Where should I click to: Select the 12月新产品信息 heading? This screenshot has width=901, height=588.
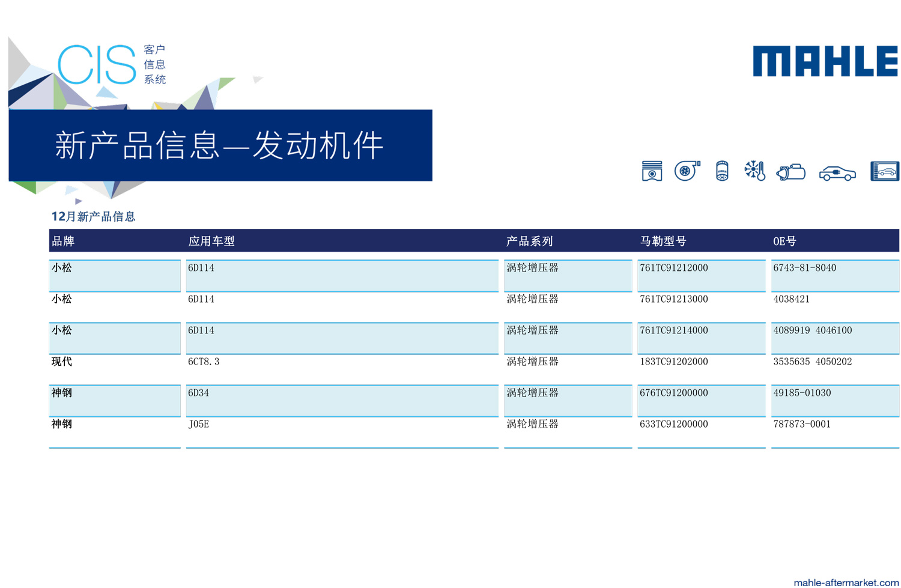point(93,216)
